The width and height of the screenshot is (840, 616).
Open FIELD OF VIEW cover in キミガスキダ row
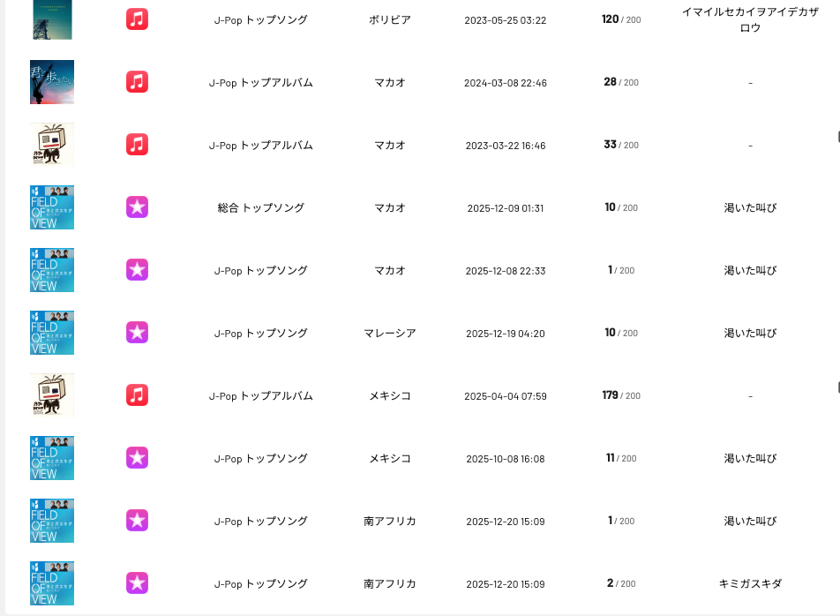(52, 583)
